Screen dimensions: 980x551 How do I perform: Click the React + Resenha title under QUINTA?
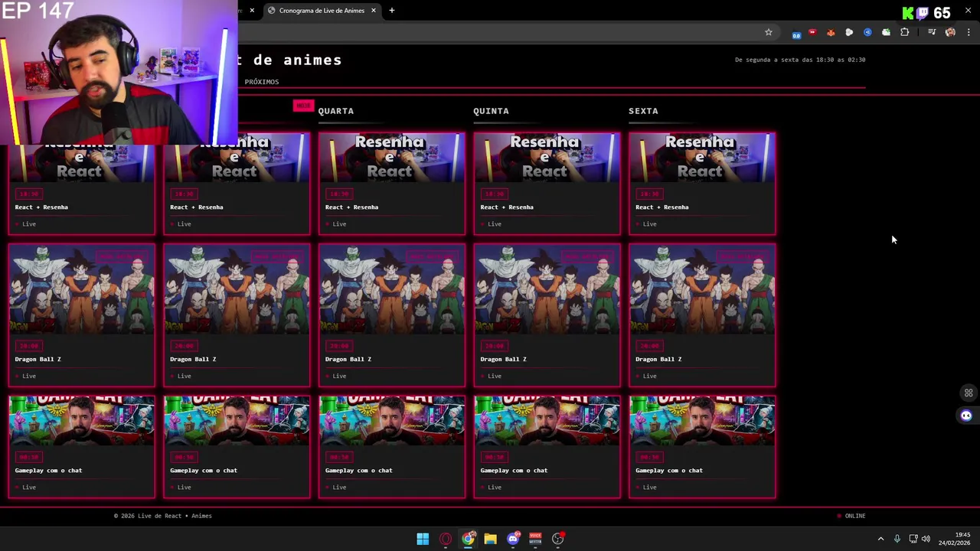click(507, 207)
